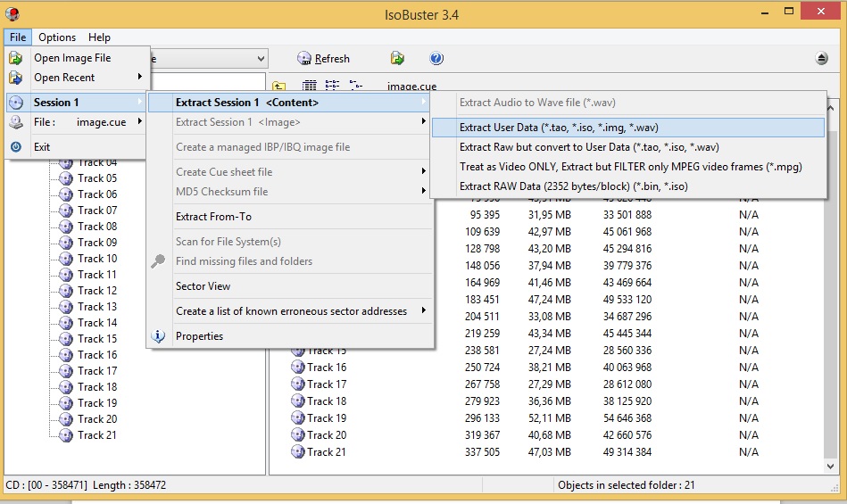Click the eject drive icon
The image size is (847, 504).
point(821,59)
